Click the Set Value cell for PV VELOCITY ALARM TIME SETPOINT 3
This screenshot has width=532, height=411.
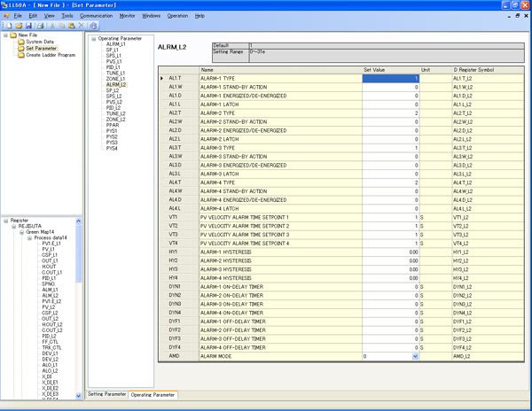point(391,235)
